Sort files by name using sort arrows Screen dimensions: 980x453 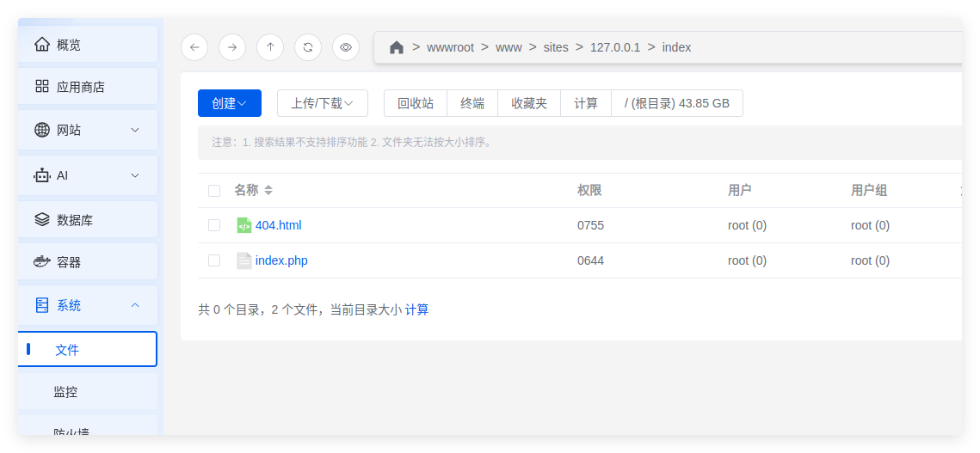pyautogui.click(x=268, y=190)
